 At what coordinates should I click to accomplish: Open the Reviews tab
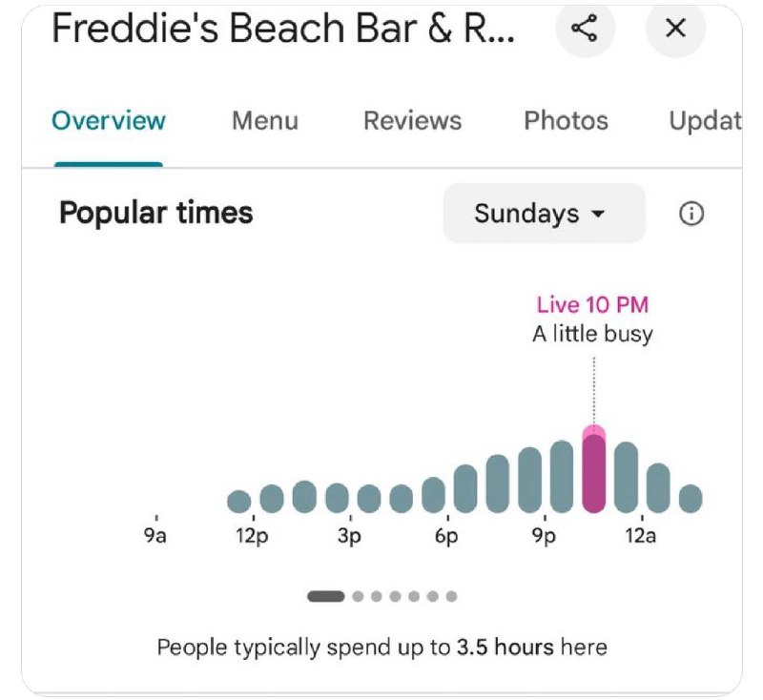pyautogui.click(x=412, y=121)
